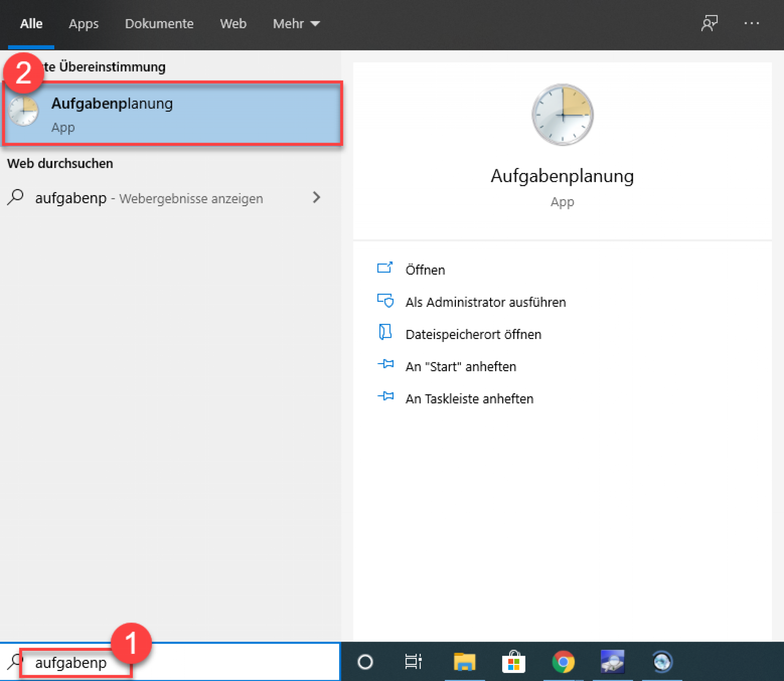
Task: Switch to the Apps tab
Action: point(83,24)
